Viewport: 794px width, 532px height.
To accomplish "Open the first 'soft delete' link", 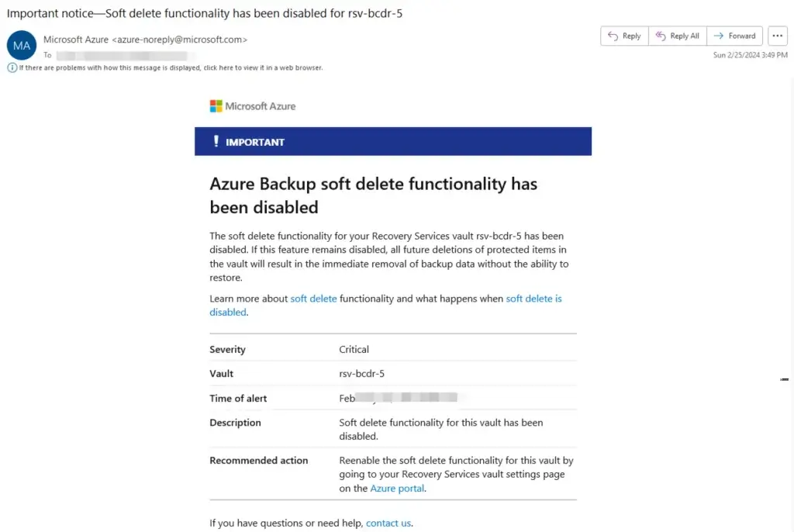I will pyautogui.click(x=313, y=299).
